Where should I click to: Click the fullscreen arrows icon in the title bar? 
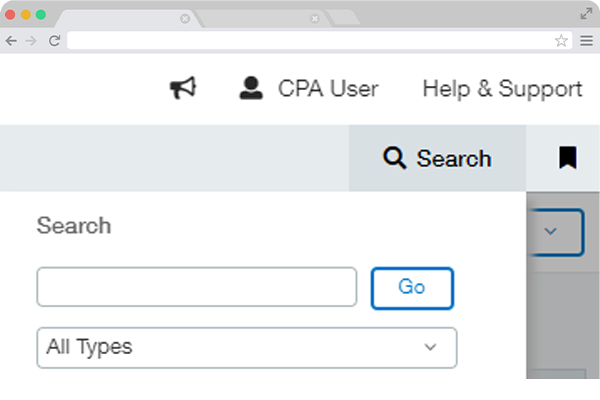pyautogui.click(x=586, y=13)
